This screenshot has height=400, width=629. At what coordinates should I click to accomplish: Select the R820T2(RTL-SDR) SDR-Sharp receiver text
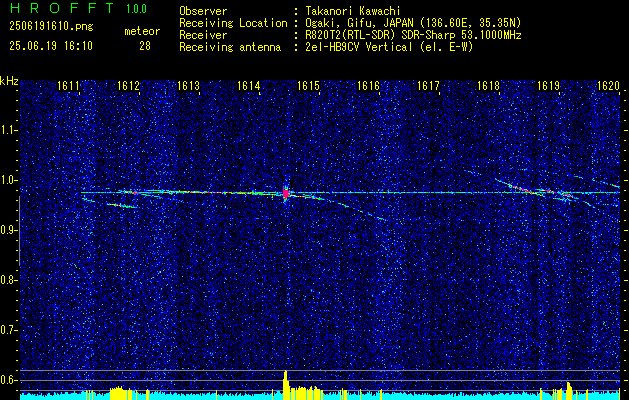click(413, 35)
